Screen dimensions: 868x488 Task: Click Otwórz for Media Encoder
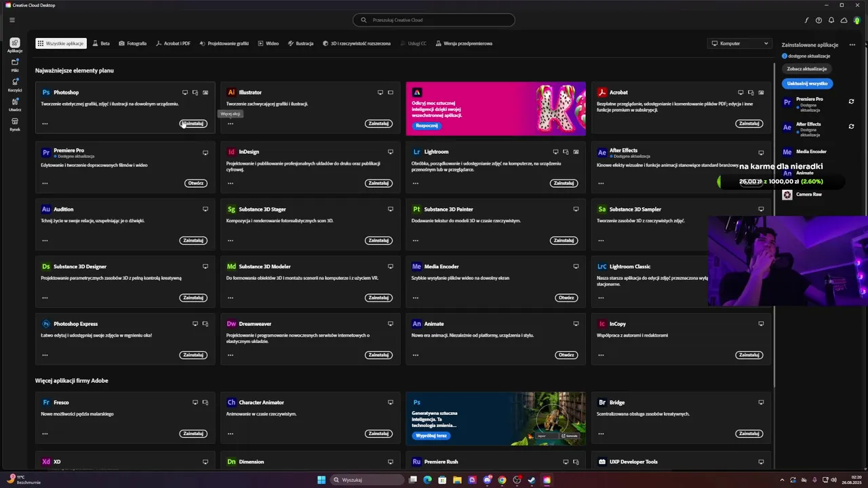[x=566, y=298]
